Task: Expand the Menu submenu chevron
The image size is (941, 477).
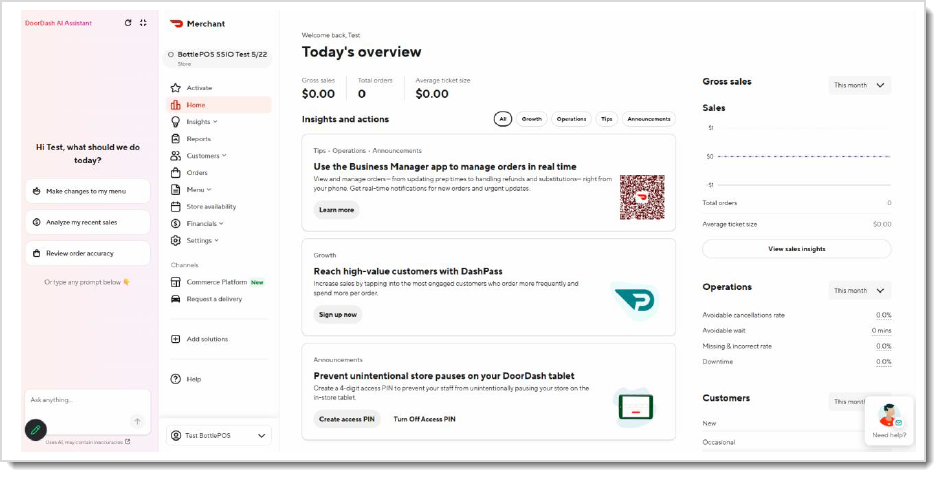Action: click(209, 190)
